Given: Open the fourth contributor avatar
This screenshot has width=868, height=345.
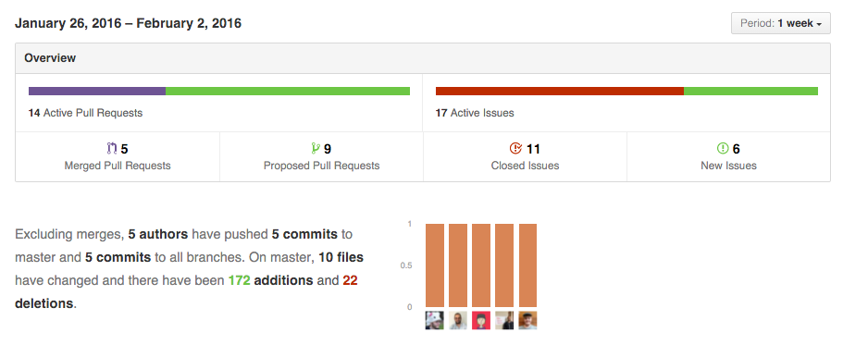Looking at the screenshot, I should (x=504, y=321).
